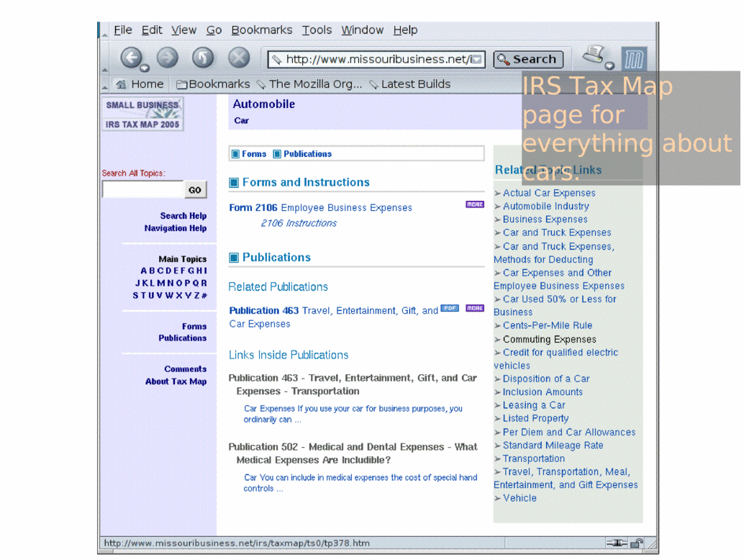744x560 pixels.
Task: Open The Mozilla Org bookmark
Action: 309,84
